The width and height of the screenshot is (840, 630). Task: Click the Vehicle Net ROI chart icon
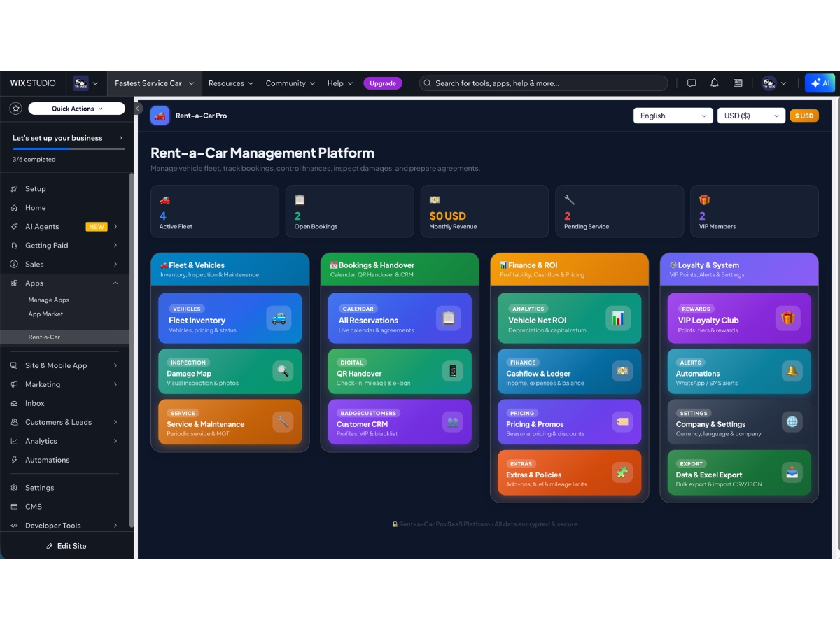(618, 318)
